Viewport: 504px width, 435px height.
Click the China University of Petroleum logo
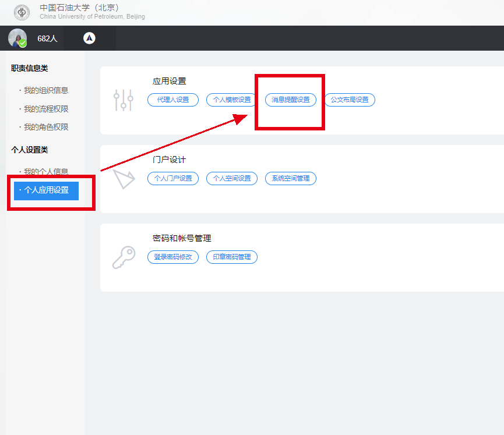pos(22,12)
